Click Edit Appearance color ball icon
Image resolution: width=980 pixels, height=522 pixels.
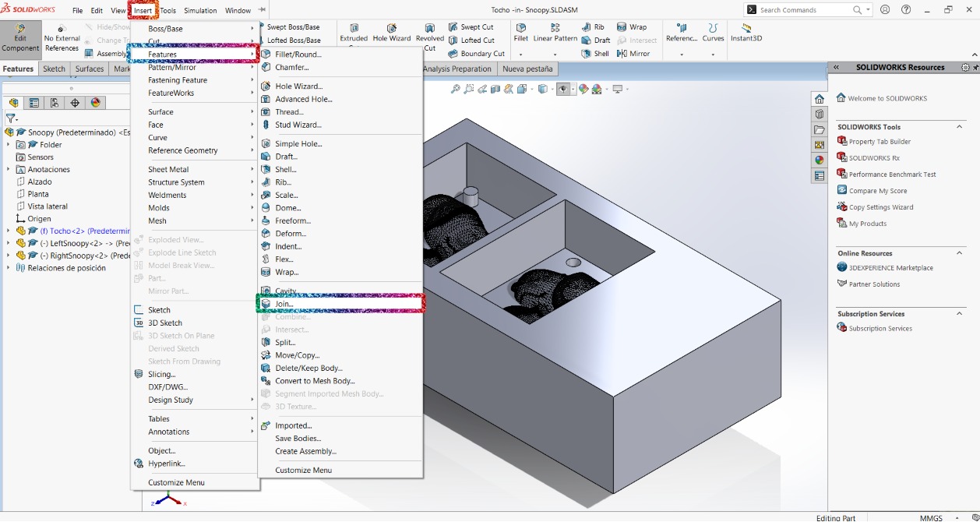click(x=583, y=89)
